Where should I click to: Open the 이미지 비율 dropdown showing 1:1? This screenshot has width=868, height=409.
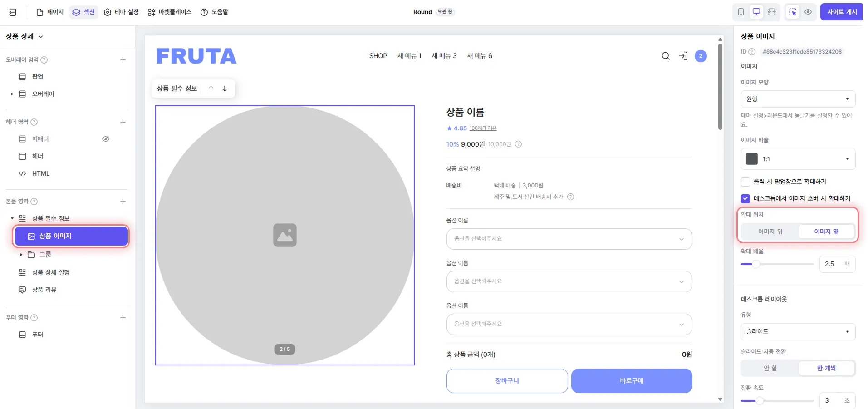pyautogui.click(x=798, y=159)
